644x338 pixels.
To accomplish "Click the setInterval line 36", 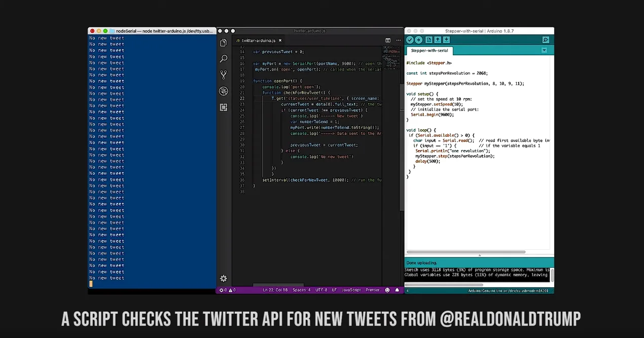I will [322, 180].
